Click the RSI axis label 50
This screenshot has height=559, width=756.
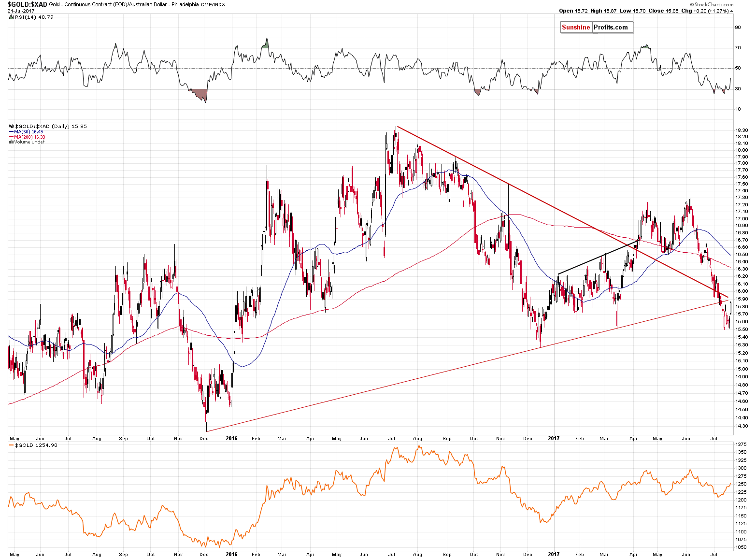[738, 68]
